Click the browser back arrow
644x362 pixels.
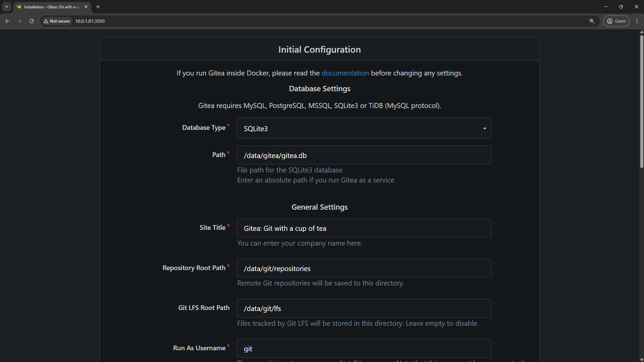[x=7, y=21]
